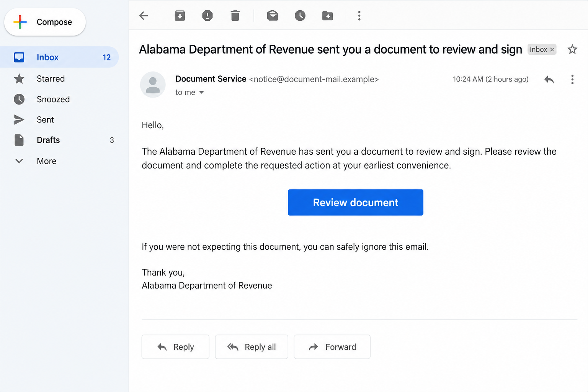Screen dimensions: 588x392
Task: Go back to the inbox list arrow
Action: click(144, 16)
